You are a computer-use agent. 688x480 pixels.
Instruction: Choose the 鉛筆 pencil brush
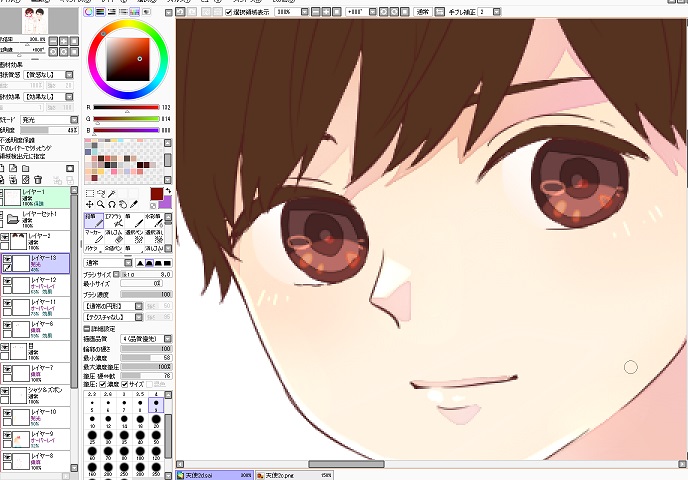click(x=94, y=220)
